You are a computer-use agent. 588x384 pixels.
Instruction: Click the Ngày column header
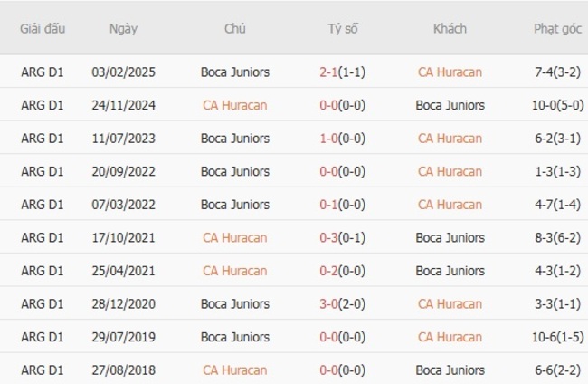pyautogui.click(x=123, y=28)
